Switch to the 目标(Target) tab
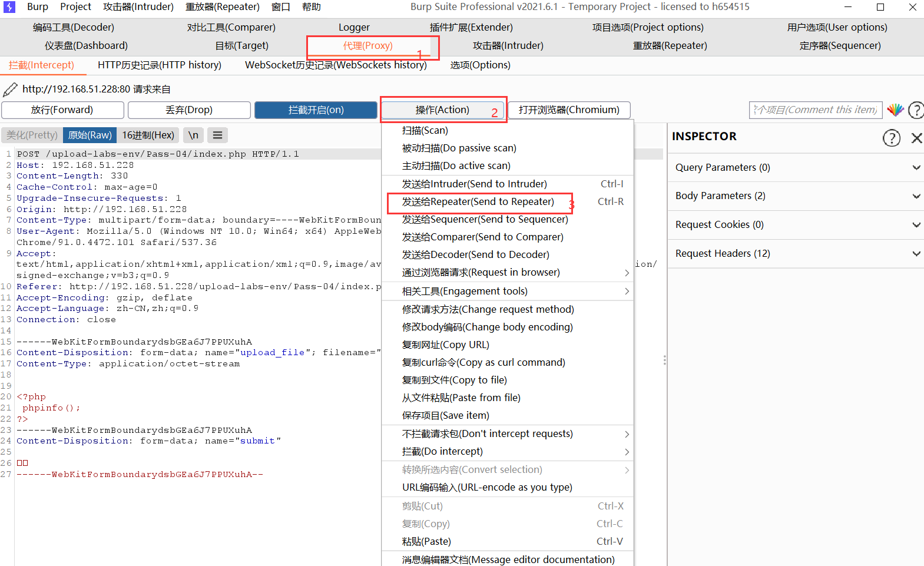The image size is (924, 566). [242, 46]
